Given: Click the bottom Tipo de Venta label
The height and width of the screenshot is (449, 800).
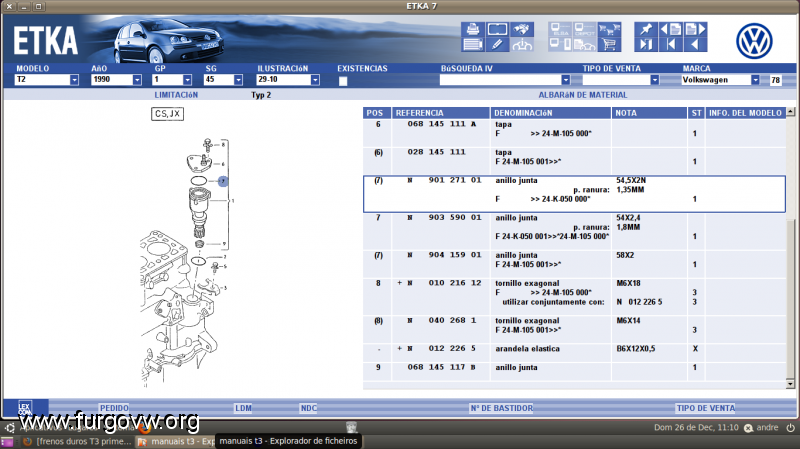Looking at the screenshot, I should (x=706, y=408).
